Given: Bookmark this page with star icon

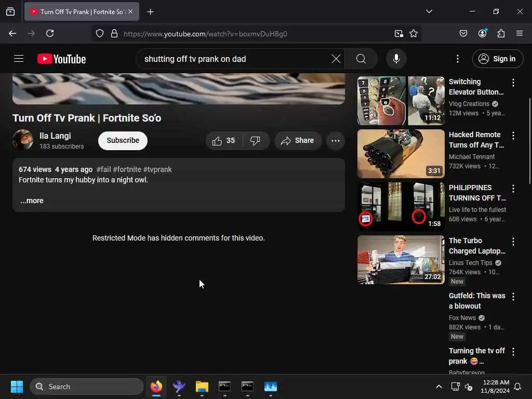Looking at the screenshot, I should coord(413,34).
